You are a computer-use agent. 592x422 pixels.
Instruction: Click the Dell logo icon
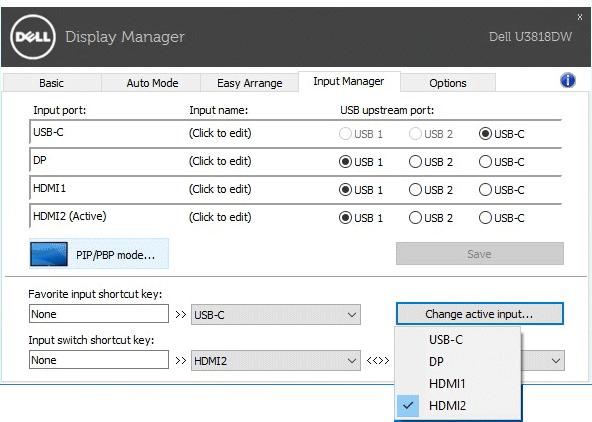point(33,37)
